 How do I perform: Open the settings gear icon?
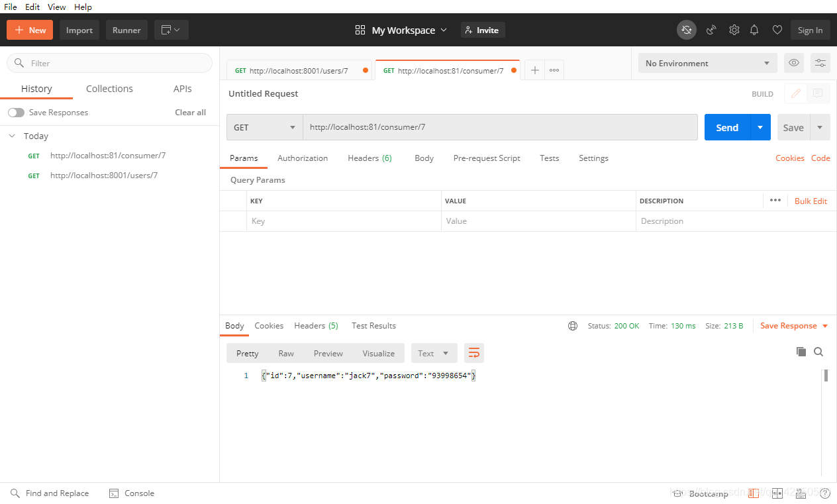(x=734, y=30)
